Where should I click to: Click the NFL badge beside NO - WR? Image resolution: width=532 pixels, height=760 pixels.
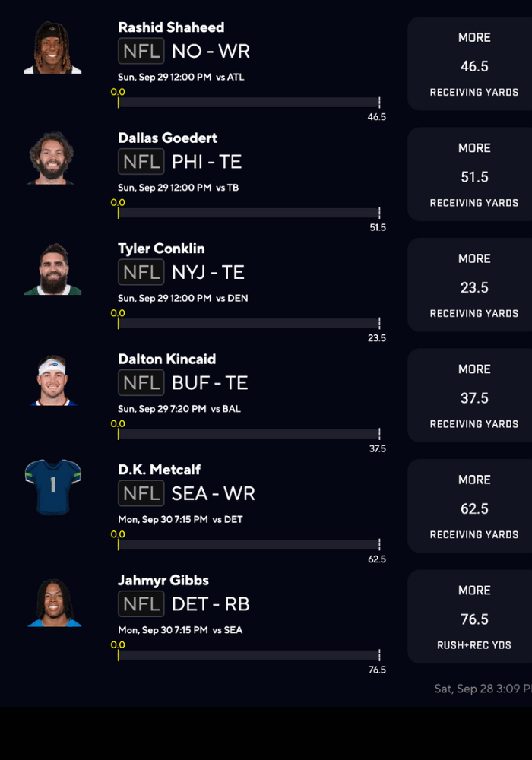pyautogui.click(x=141, y=51)
